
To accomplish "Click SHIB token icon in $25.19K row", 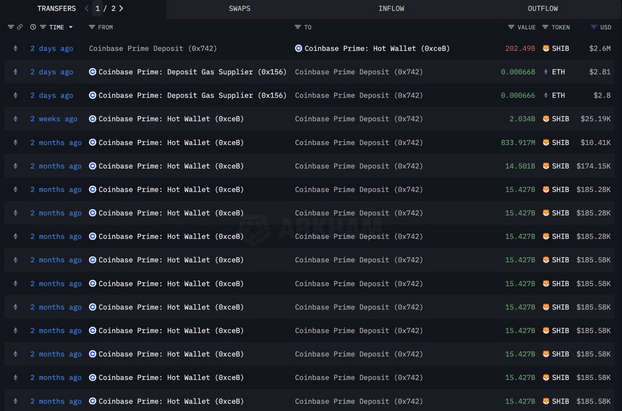I will point(546,119).
